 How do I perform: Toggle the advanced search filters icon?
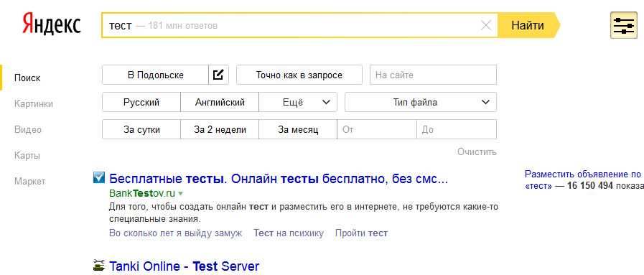(x=623, y=25)
